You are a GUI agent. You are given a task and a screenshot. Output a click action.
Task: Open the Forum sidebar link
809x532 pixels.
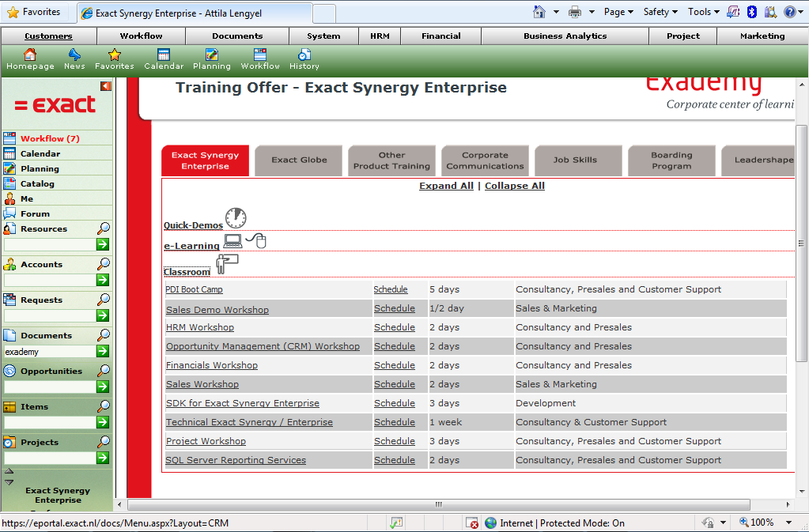pos(35,213)
